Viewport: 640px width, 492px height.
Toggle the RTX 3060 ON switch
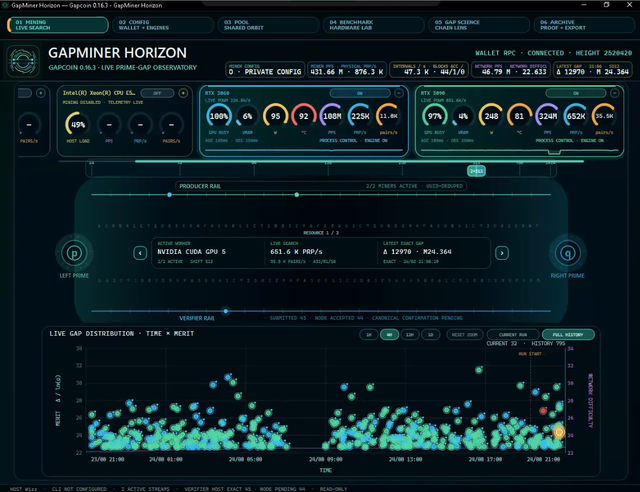360,94
